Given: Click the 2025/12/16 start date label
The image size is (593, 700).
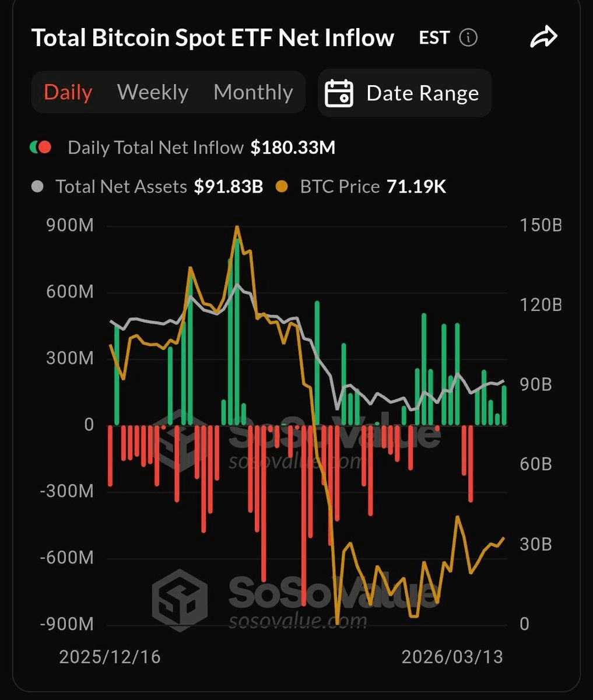Looking at the screenshot, I should pyautogui.click(x=110, y=657).
